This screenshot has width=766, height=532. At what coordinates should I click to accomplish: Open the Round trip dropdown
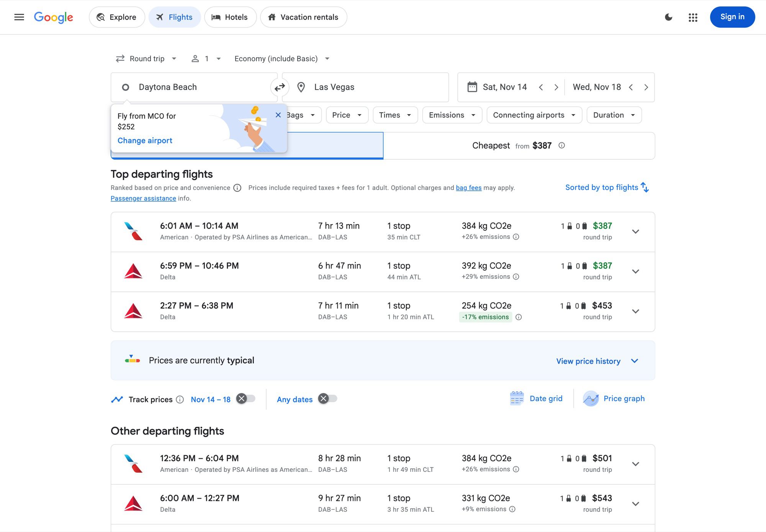[x=146, y=59]
